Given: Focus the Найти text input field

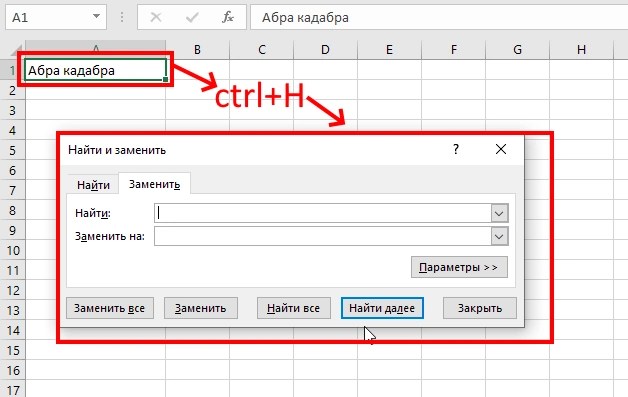Looking at the screenshot, I should tap(323, 213).
